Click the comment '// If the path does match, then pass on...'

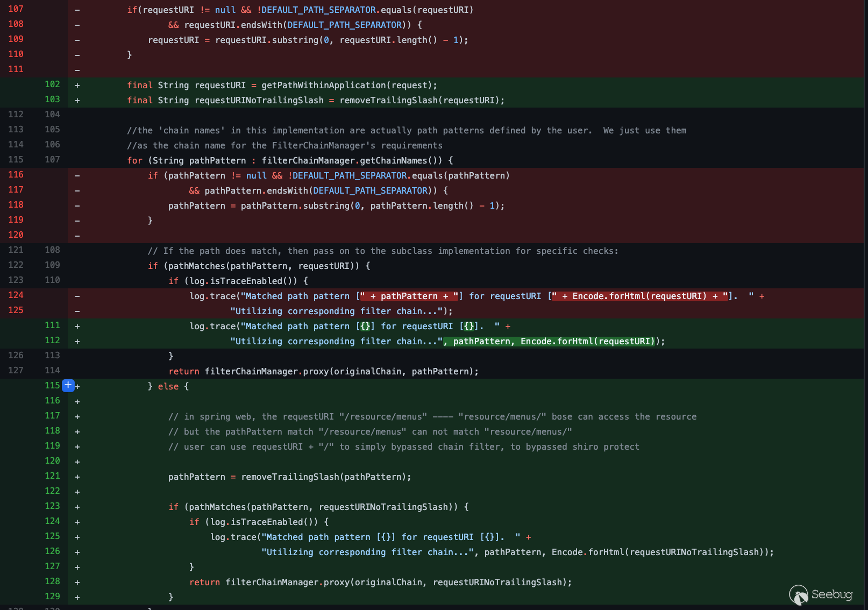383,251
